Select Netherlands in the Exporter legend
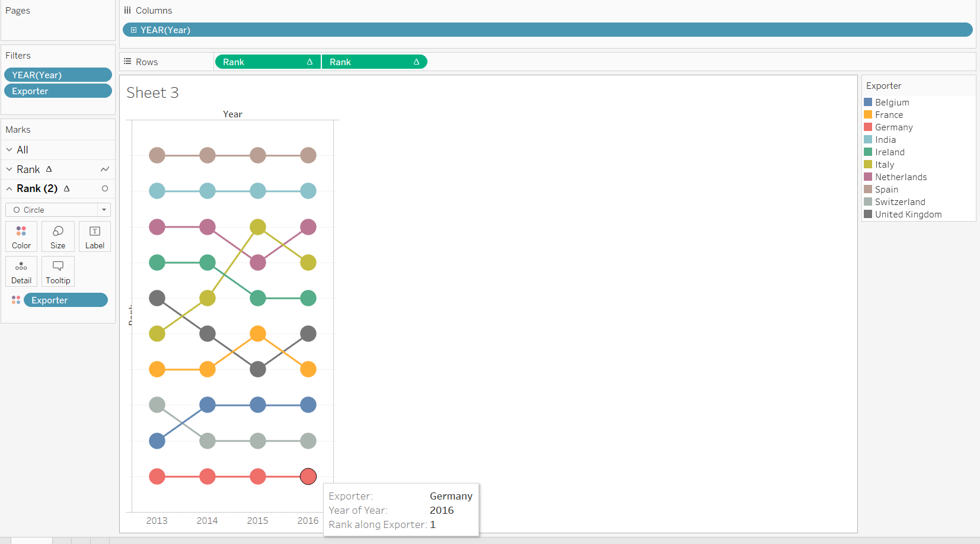The image size is (980, 544). (x=900, y=177)
